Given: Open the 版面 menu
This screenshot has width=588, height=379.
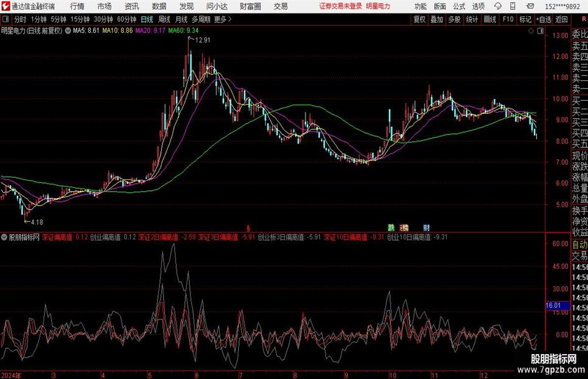Looking at the screenshot, I should tap(440, 6).
